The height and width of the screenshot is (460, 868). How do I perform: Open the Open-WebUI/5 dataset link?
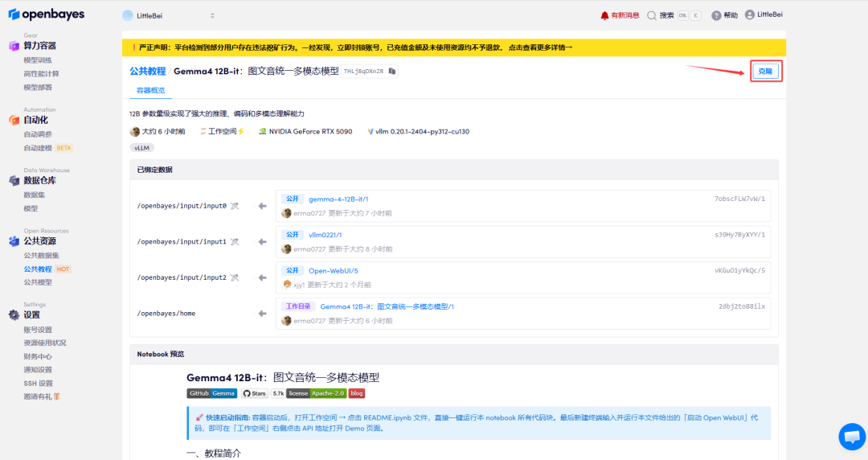pos(334,271)
